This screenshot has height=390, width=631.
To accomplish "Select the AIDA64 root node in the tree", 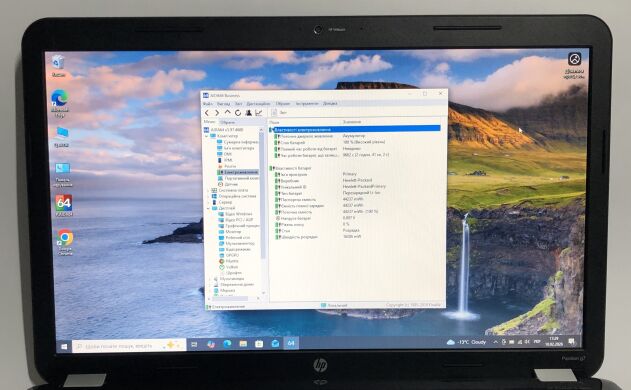I will tap(223, 130).
